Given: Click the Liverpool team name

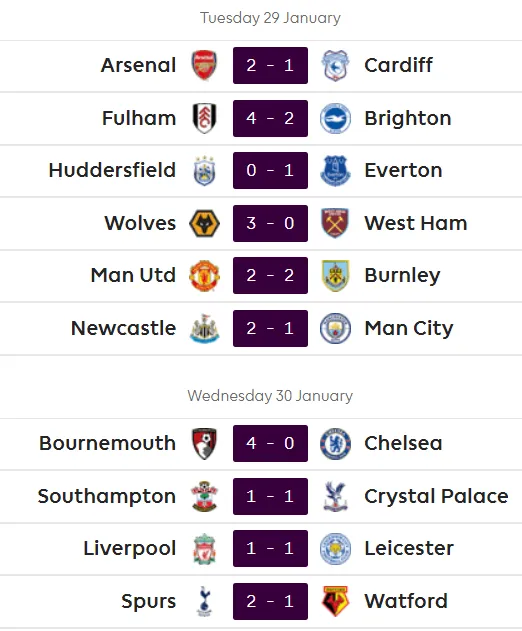Looking at the screenshot, I should (x=130, y=549).
